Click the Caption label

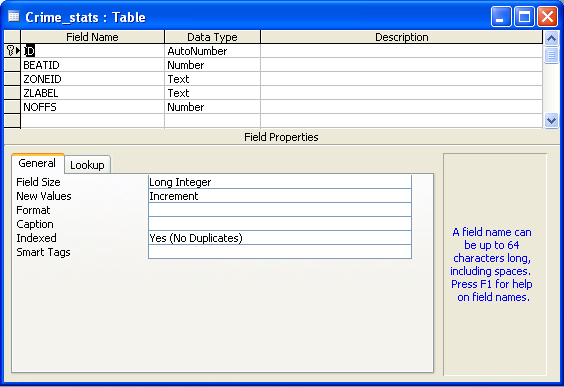(35, 224)
